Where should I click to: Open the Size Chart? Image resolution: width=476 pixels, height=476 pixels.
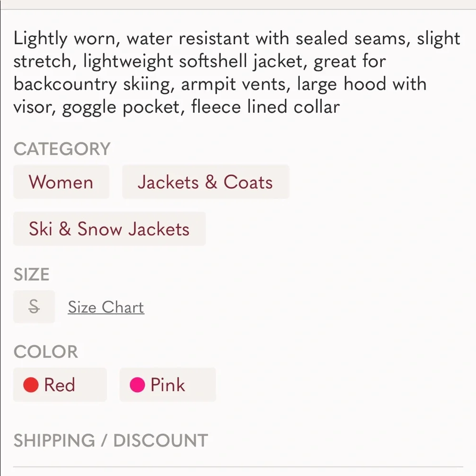point(106,307)
